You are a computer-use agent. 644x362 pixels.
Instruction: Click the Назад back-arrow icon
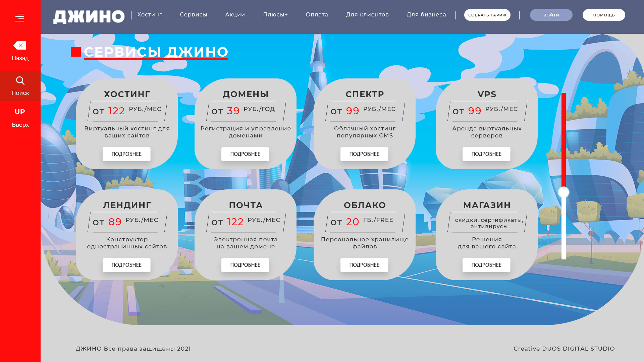(20, 45)
